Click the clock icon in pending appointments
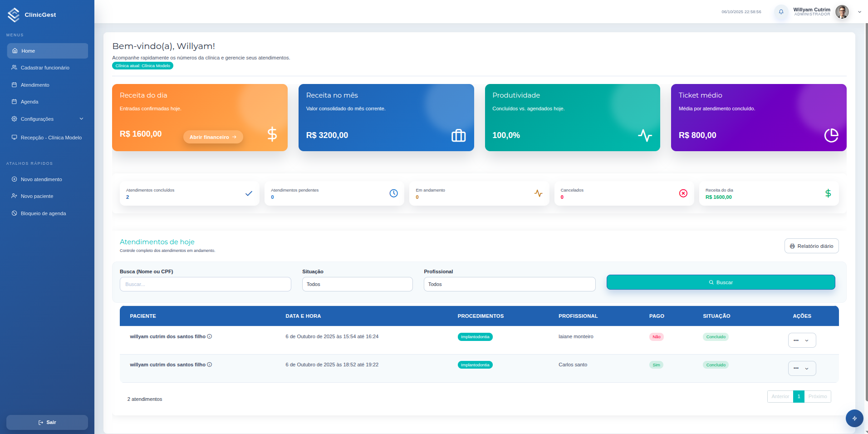Image resolution: width=868 pixels, height=434 pixels. click(x=393, y=193)
